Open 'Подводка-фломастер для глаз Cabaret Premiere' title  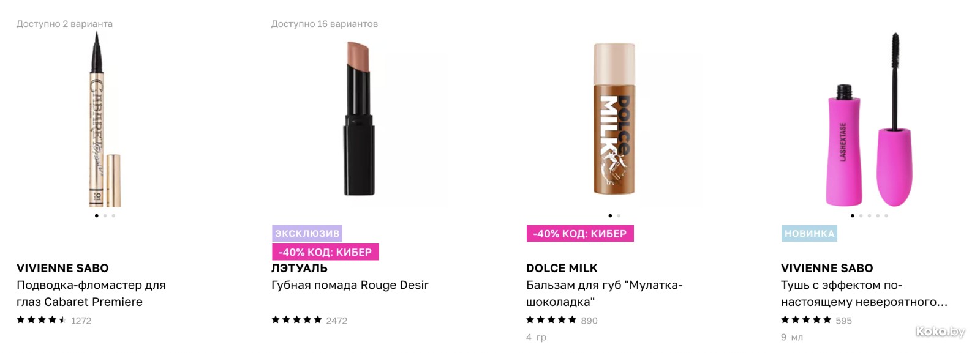click(91, 293)
